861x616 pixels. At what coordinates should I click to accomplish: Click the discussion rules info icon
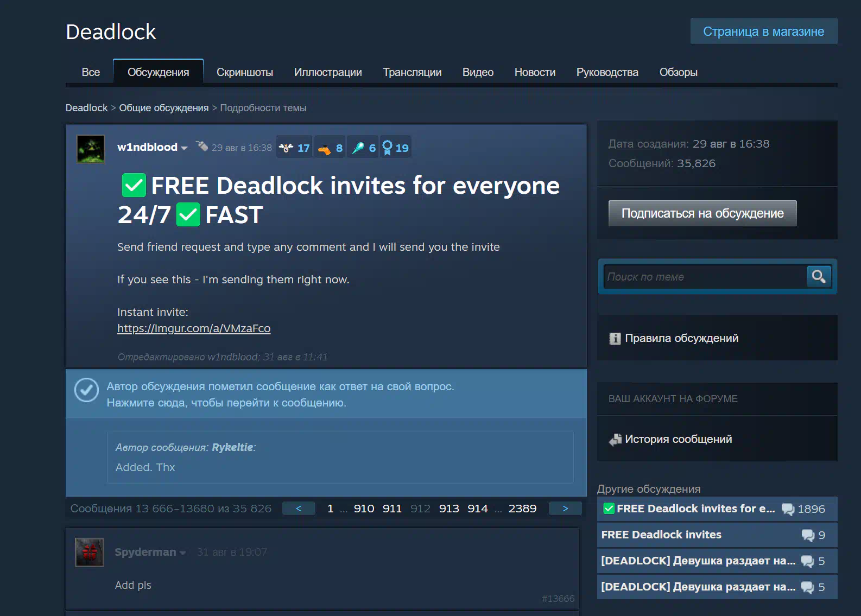tap(615, 339)
